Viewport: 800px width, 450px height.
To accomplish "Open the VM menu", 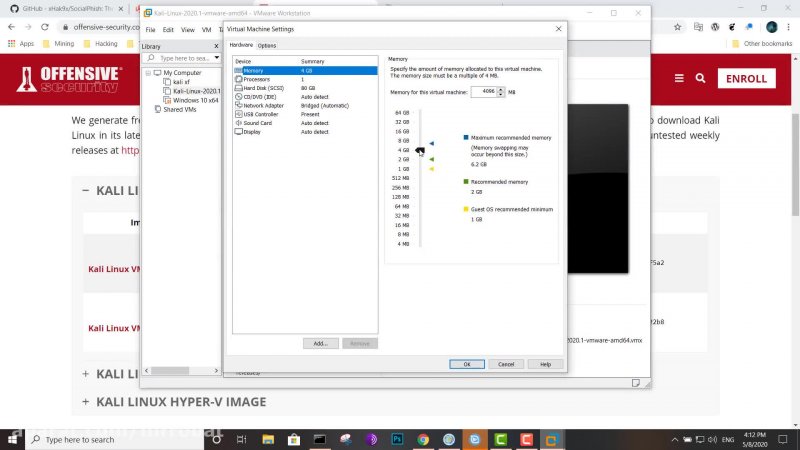I will coord(207,30).
